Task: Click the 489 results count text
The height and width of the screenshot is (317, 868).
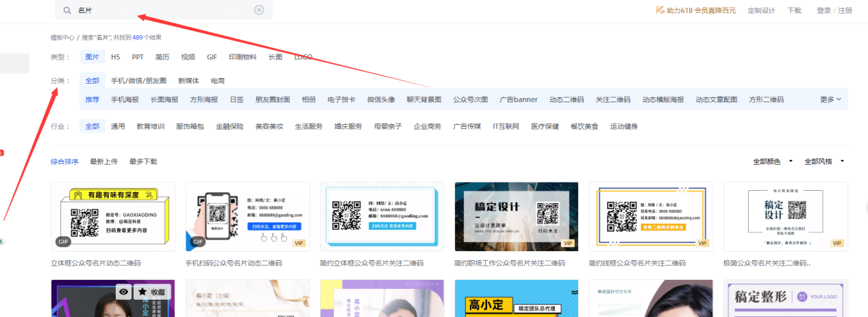Action: (x=137, y=37)
